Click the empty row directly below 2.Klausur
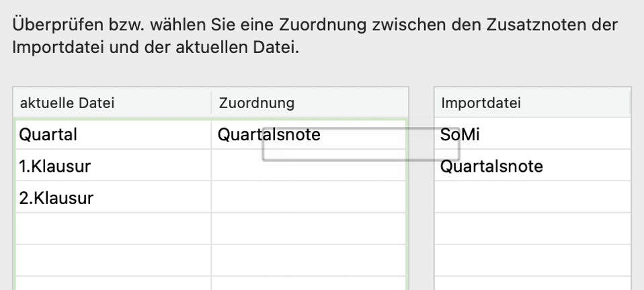644x290 pixels. 111,229
